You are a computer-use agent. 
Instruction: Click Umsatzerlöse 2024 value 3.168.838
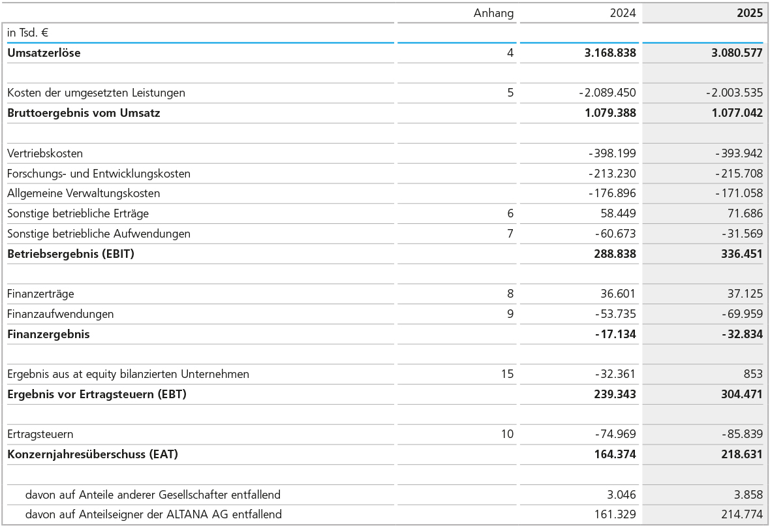tap(610, 53)
